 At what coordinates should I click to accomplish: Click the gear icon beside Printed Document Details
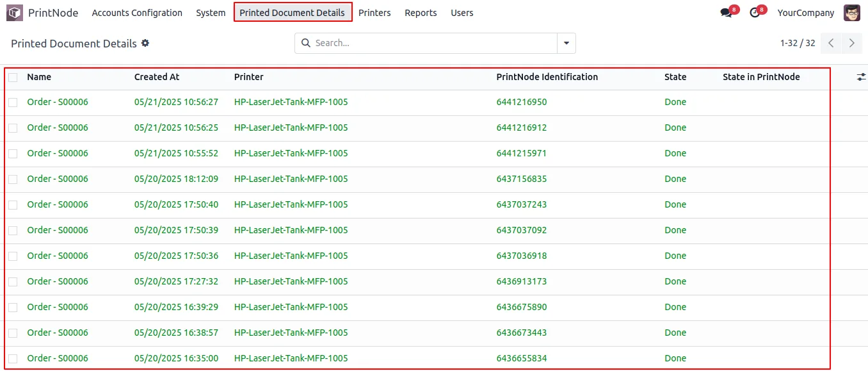pyautogui.click(x=145, y=43)
